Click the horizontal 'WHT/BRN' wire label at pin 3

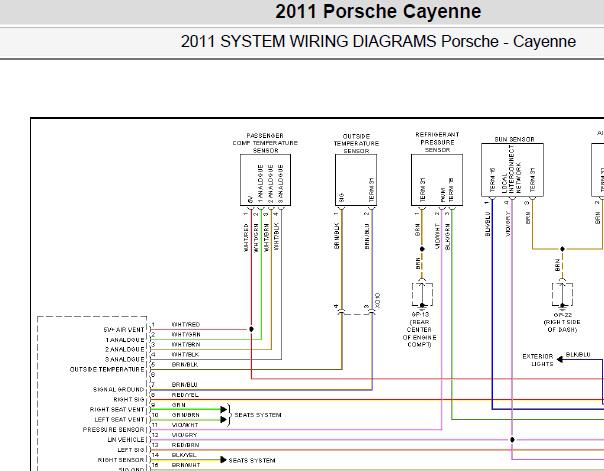coord(186,345)
